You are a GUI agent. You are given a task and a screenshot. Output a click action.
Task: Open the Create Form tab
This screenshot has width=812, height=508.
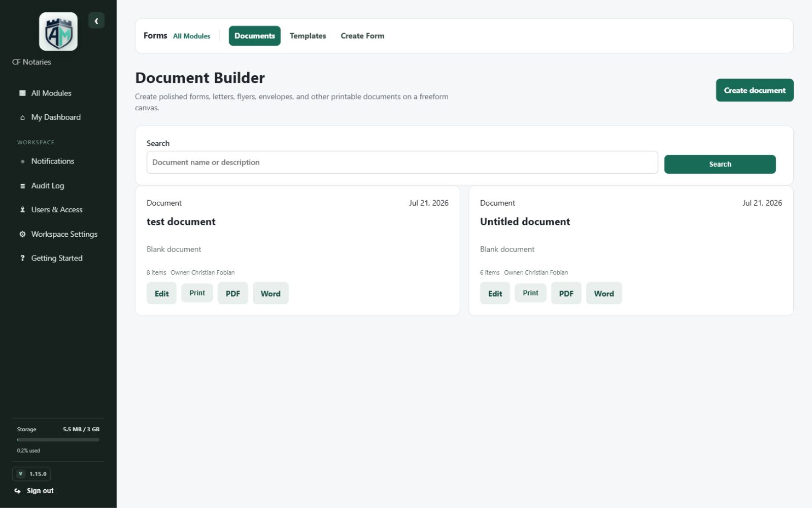(362, 36)
